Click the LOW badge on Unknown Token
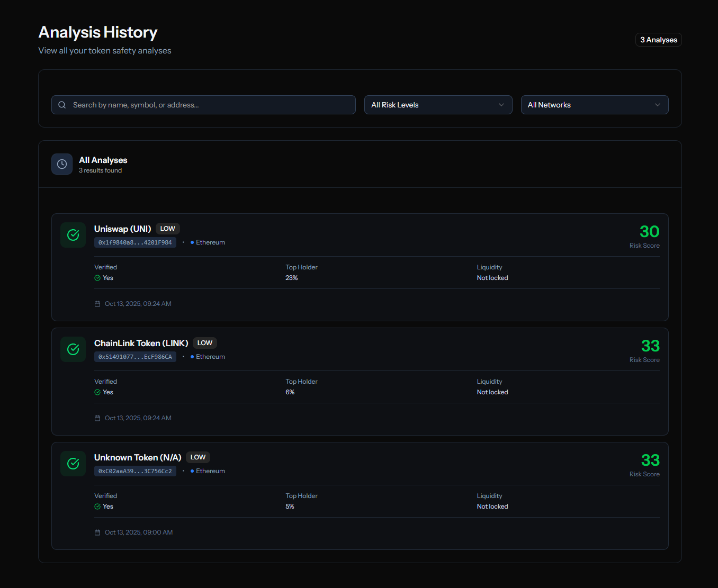The width and height of the screenshot is (718, 588). 198,457
